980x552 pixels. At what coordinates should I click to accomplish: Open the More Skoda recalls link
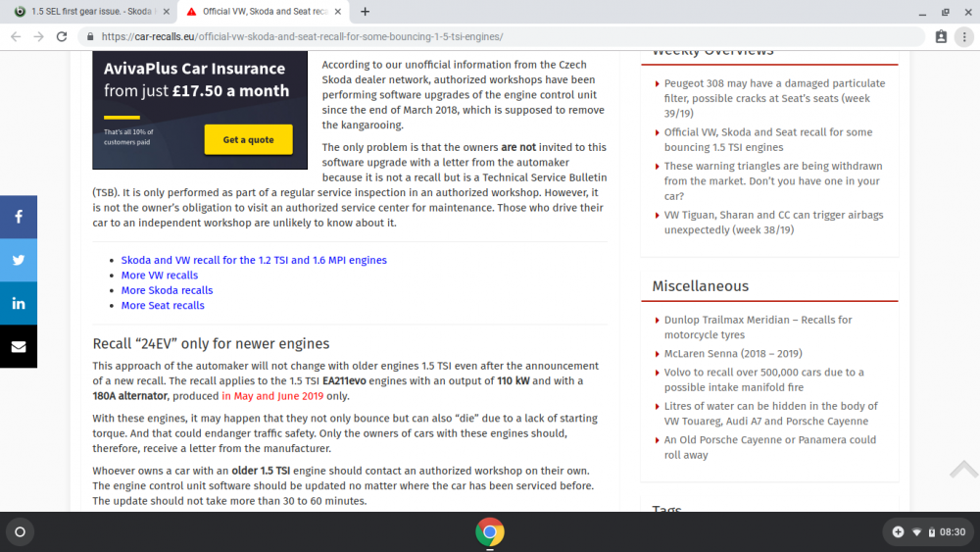tap(167, 290)
